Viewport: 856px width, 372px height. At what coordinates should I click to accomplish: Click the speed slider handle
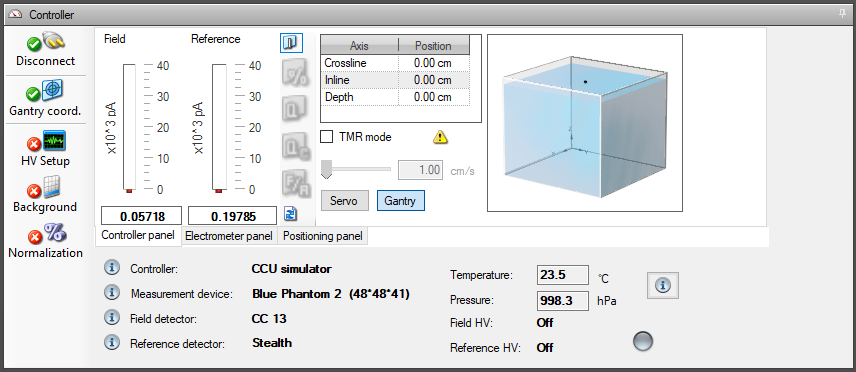(326, 169)
